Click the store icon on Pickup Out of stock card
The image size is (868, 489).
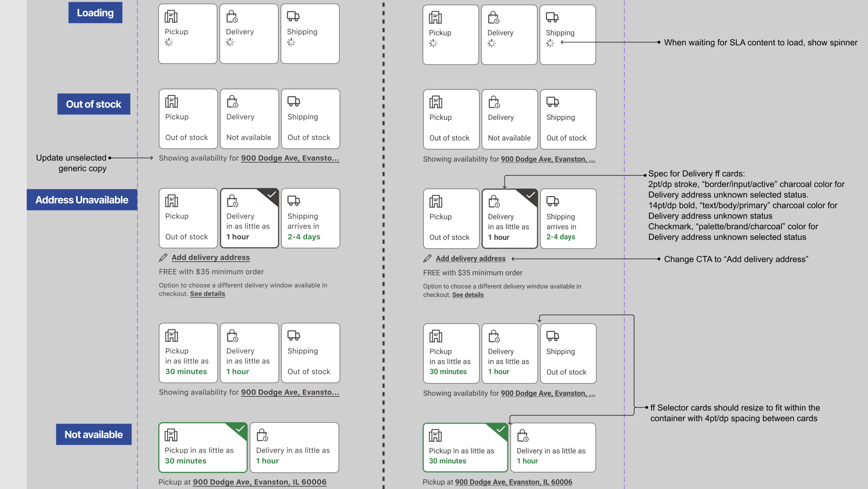(172, 101)
